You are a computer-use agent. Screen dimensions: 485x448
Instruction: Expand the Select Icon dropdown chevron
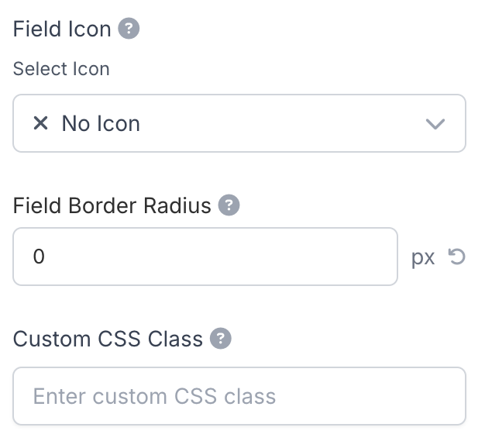click(436, 123)
